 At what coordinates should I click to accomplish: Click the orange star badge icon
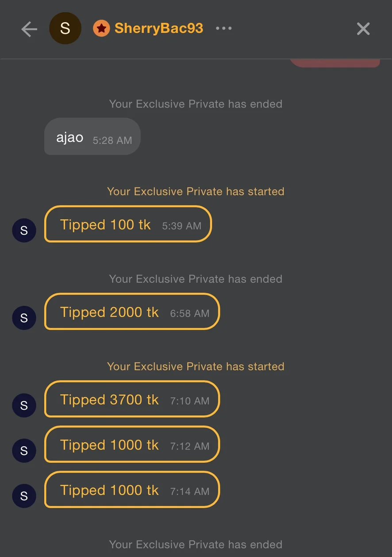pyautogui.click(x=101, y=29)
